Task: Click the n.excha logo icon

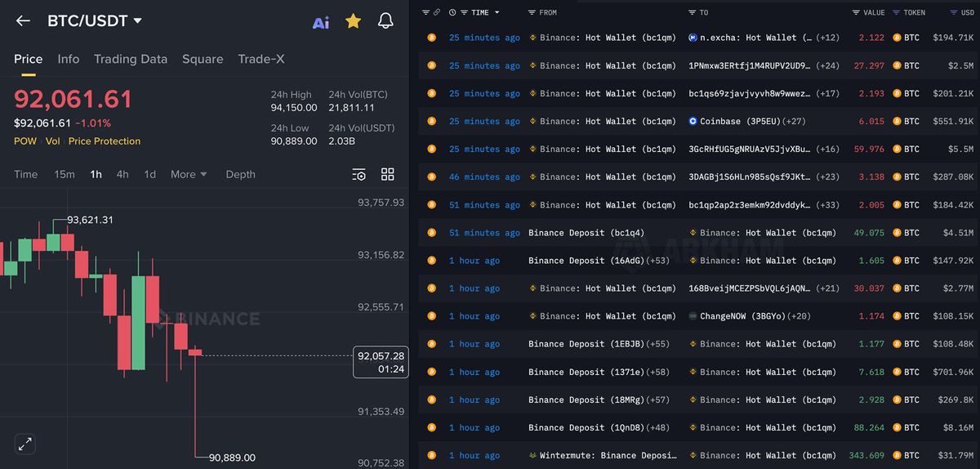Action: (x=693, y=38)
